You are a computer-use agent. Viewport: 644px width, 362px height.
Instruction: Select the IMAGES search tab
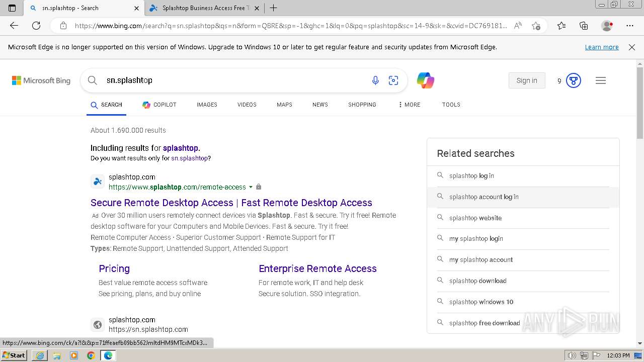(x=207, y=105)
